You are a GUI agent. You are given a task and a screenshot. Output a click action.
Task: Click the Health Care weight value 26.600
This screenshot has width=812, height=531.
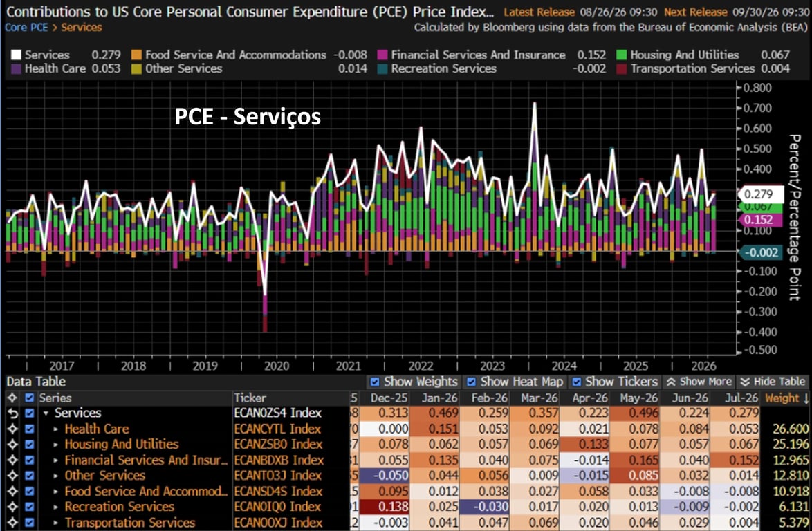tap(791, 429)
